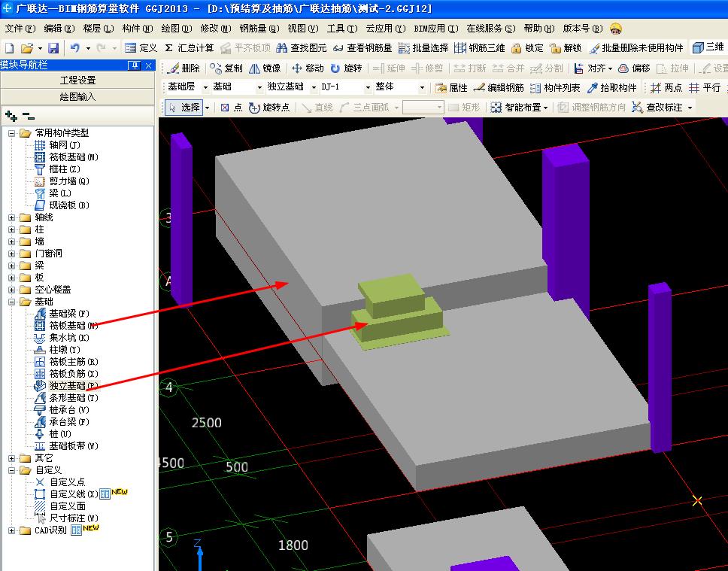The width and height of the screenshot is (728, 571).
Task: Run 汇总计算 summary calculation
Action: tap(189, 48)
